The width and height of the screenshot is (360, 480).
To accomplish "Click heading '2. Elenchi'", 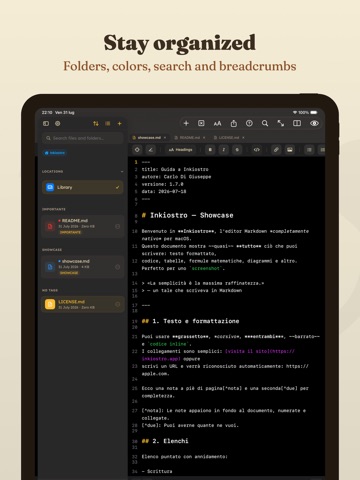I will click(170, 441).
